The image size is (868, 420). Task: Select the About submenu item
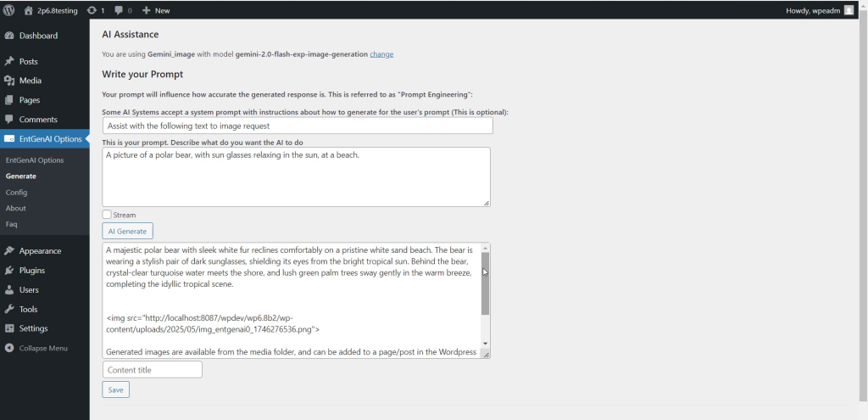click(16, 209)
